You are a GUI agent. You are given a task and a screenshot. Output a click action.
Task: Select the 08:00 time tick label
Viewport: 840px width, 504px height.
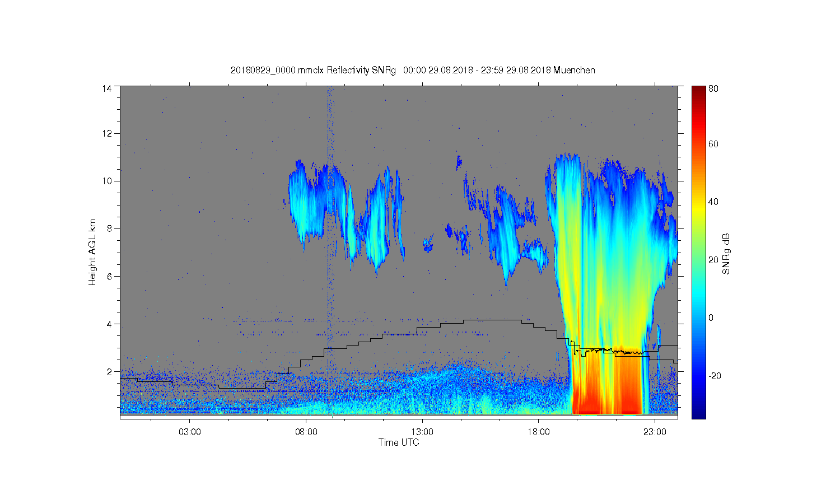pos(306,432)
